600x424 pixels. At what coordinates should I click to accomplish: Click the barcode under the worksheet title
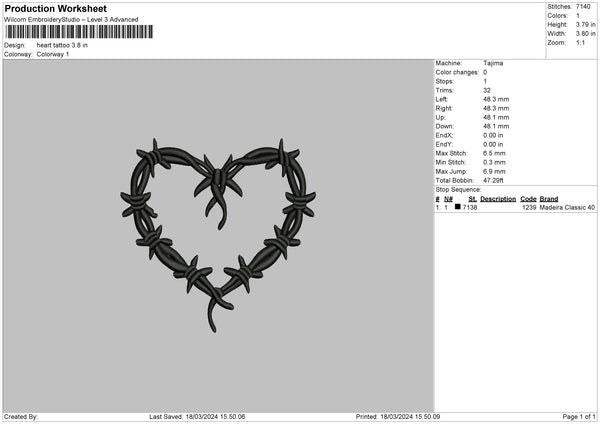[x=79, y=32]
